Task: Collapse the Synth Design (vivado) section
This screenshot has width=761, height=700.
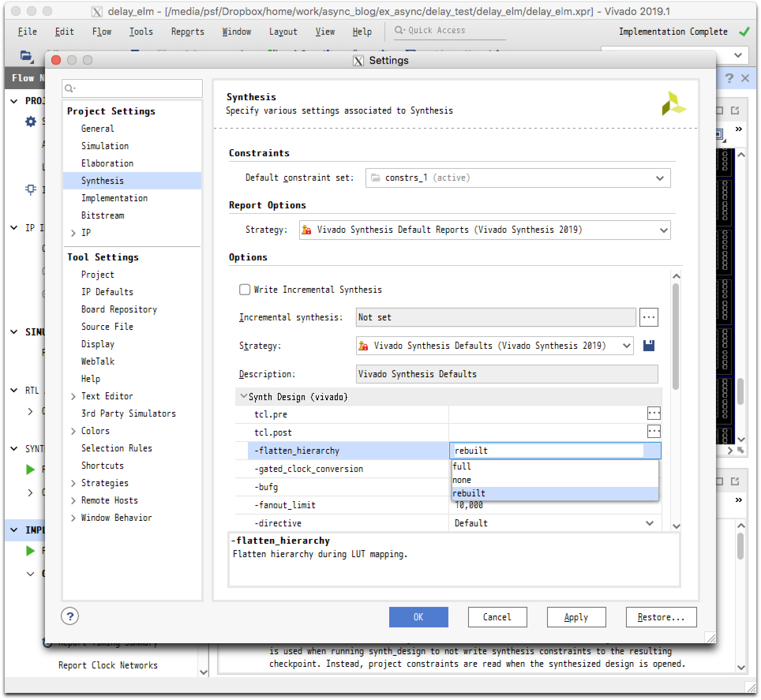Action: pyautogui.click(x=244, y=397)
